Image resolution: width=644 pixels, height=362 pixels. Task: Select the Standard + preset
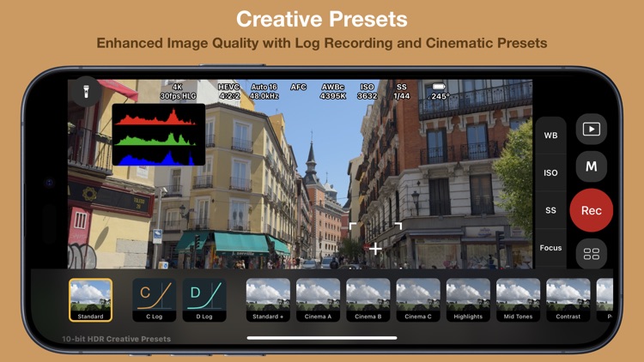[268, 300]
